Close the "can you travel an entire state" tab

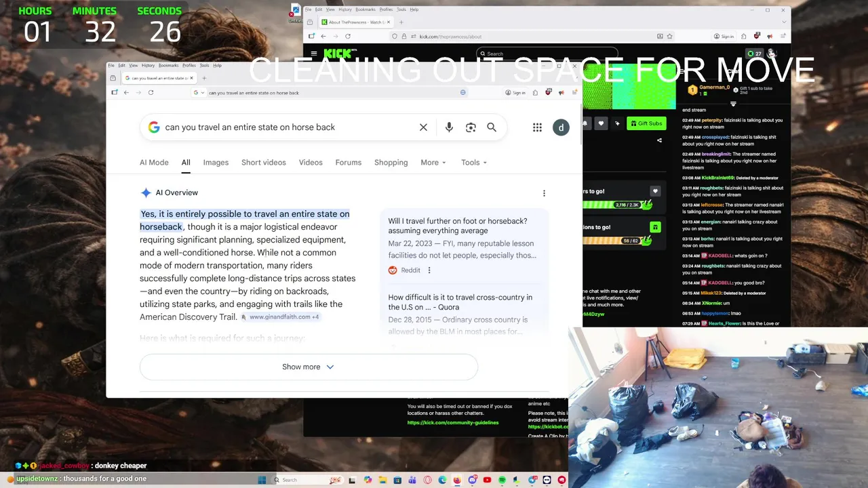coord(191,78)
